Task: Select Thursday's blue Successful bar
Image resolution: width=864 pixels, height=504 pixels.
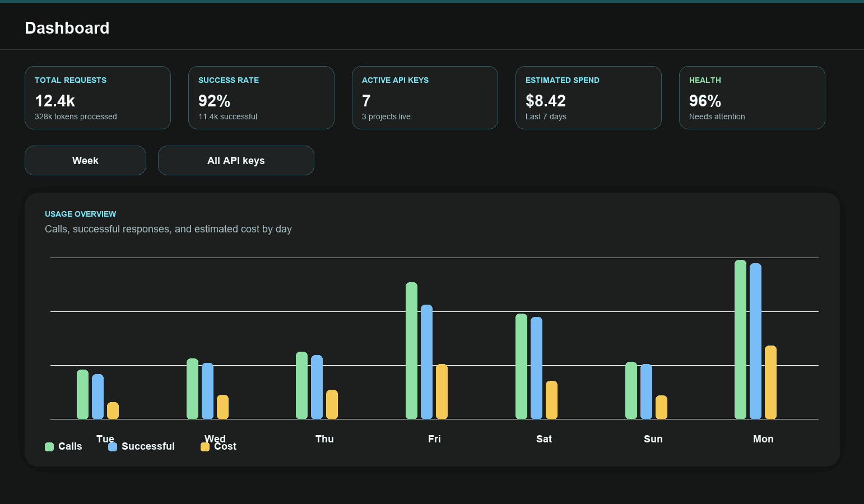Action: [317, 387]
